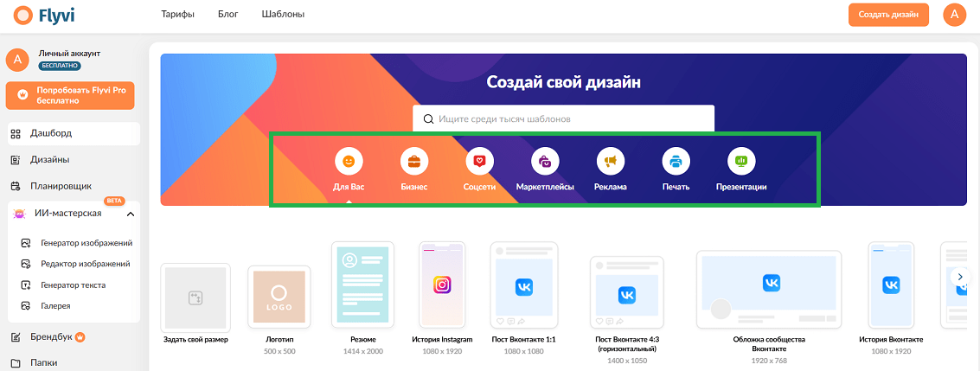Image resolution: width=980 pixels, height=371 pixels.
Task: Click the Создать дизайн button
Action: [x=888, y=15]
